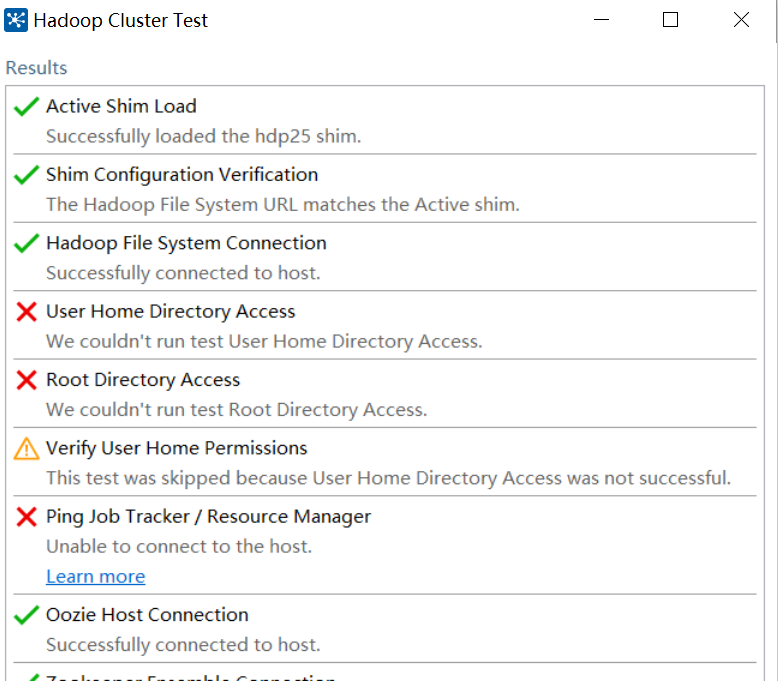Click 'Successfully connected to host.' under Hadoop File System
The width and height of the screenshot is (778, 681).
coord(183,273)
